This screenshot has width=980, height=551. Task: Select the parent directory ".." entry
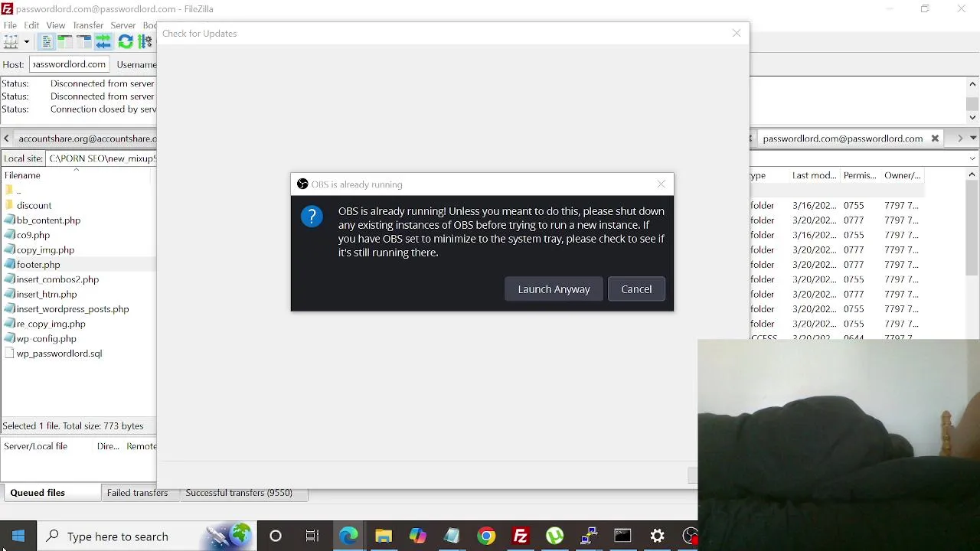pos(18,191)
